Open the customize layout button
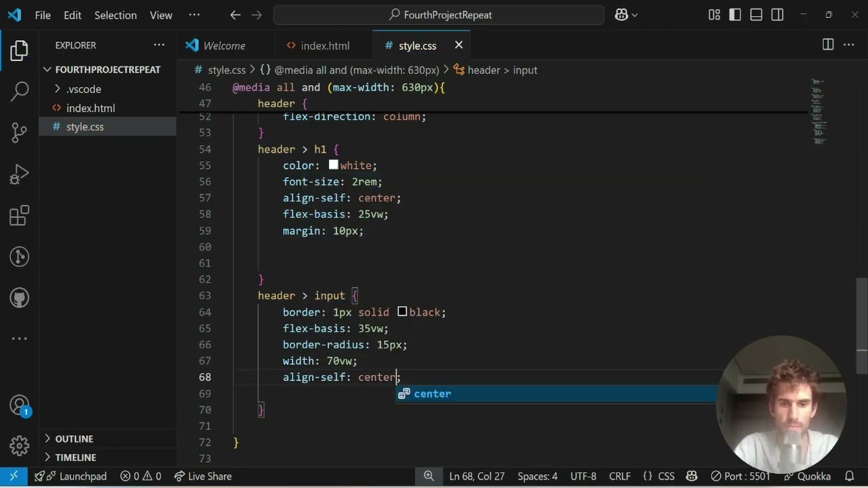This screenshot has width=868, height=488. click(x=714, y=15)
